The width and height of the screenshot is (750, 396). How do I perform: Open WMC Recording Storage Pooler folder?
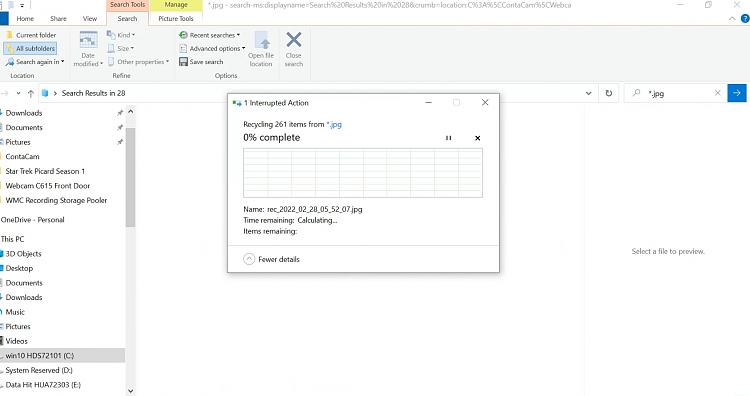tap(56, 200)
